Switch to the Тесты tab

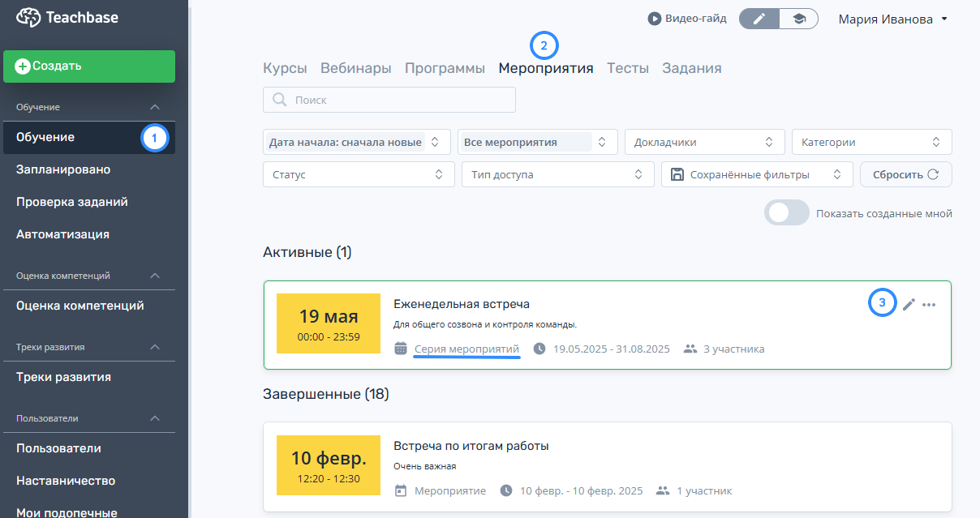tap(628, 68)
